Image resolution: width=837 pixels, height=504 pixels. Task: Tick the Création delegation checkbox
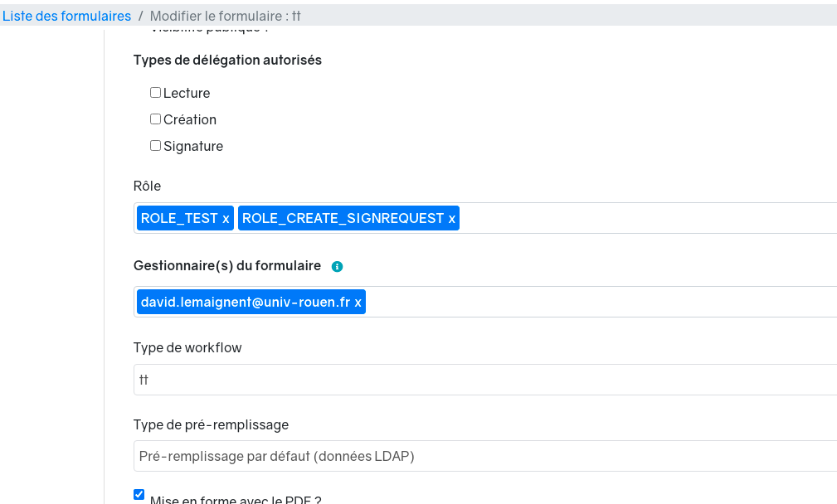[155, 119]
